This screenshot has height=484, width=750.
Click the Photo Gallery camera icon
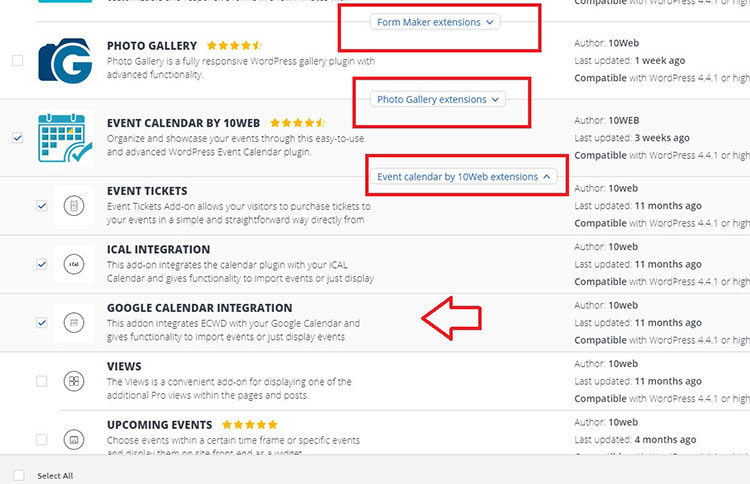point(66,61)
